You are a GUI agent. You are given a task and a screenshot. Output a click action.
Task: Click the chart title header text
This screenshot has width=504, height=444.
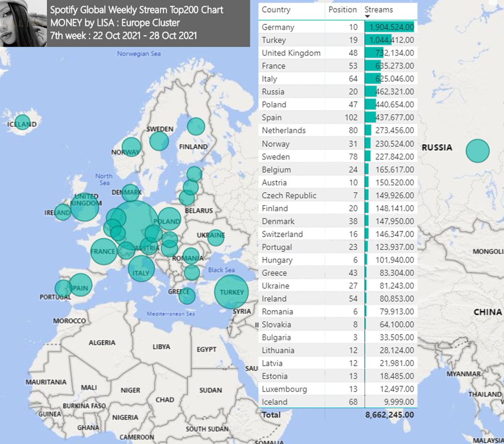tap(137, 23)
